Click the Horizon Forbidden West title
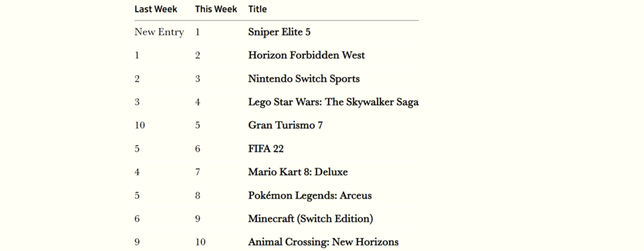The width and height of the screenshot is (644, 251). pyautogui.click(x=307, y=56)
